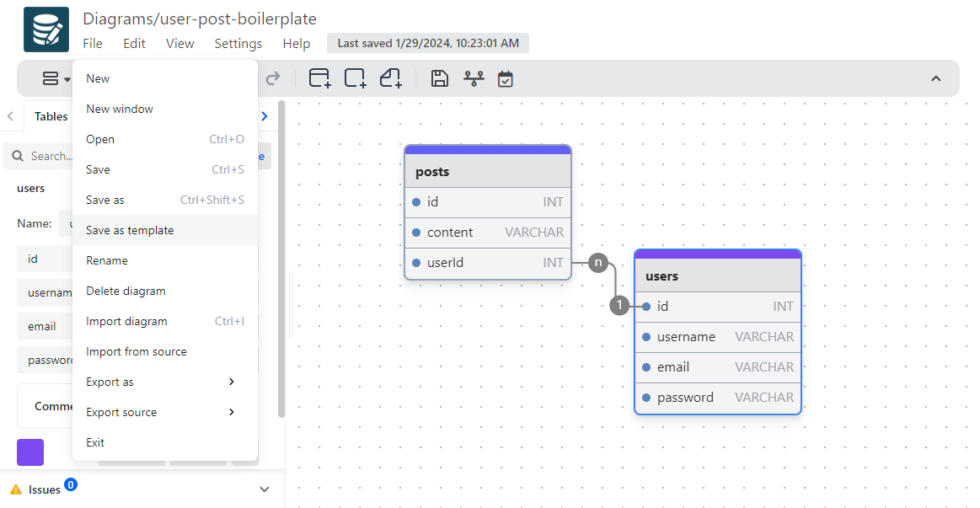Add a new table to the diagram
This screenshot has width=980, height=508.
(319, 78)
